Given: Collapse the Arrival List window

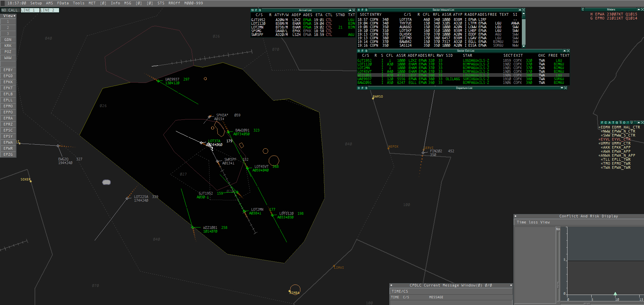Looking at the screenshot, I should pos(350,10).
